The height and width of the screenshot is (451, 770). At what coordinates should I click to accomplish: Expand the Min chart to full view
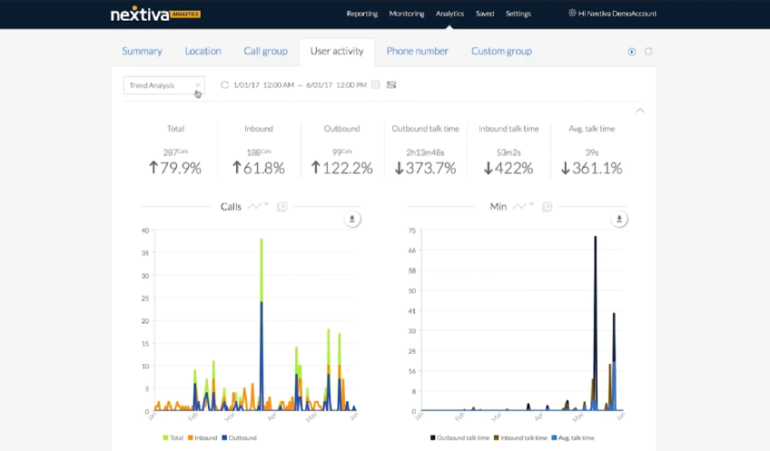tap(547, 207)
